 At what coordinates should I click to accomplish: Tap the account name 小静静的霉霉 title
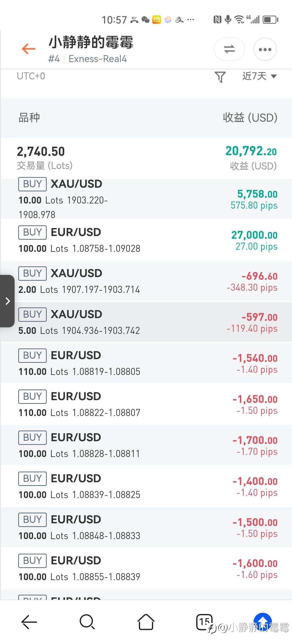(x=91, y=42)
